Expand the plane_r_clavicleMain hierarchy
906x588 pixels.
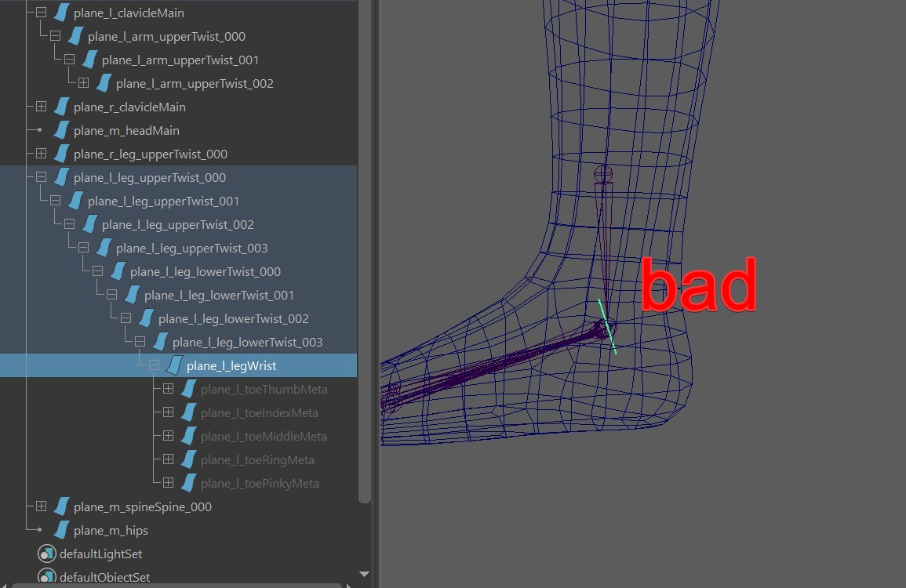tap(41, 107)
